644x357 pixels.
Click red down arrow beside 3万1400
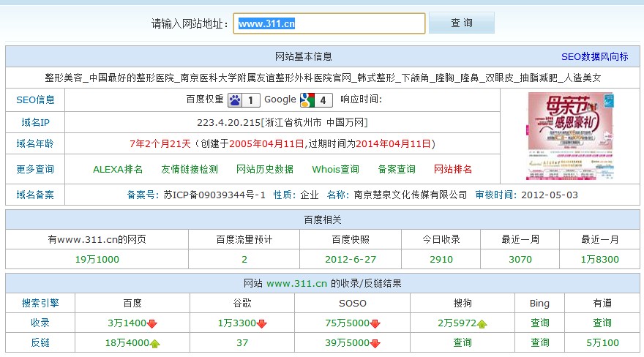[x=152, y=324]
